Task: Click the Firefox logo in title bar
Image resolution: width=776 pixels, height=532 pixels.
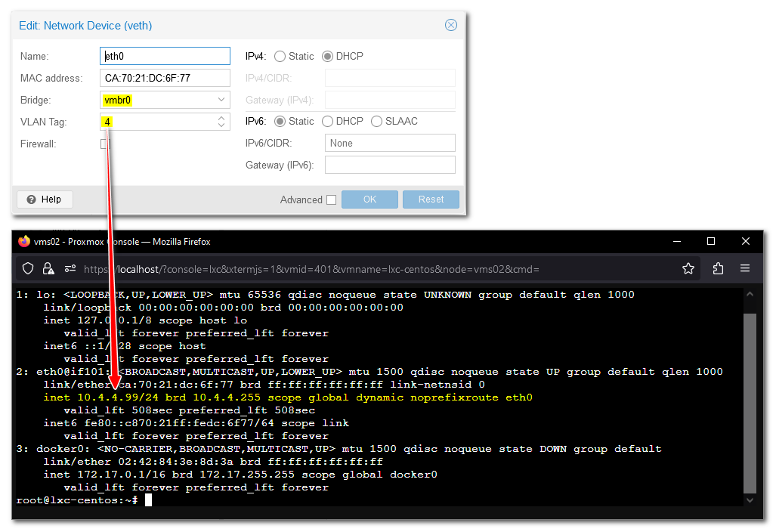Action: [x=24, y=242]
